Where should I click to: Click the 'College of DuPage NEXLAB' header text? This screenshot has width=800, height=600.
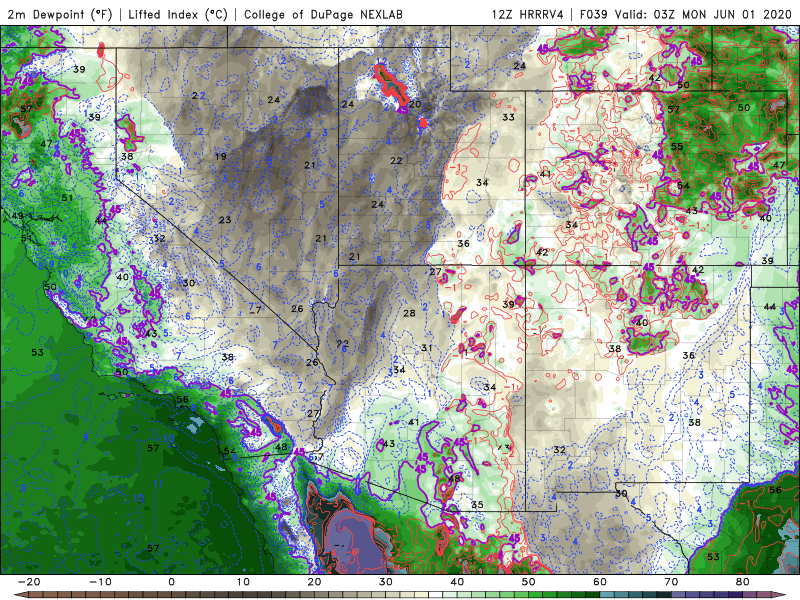coord(323,14)
